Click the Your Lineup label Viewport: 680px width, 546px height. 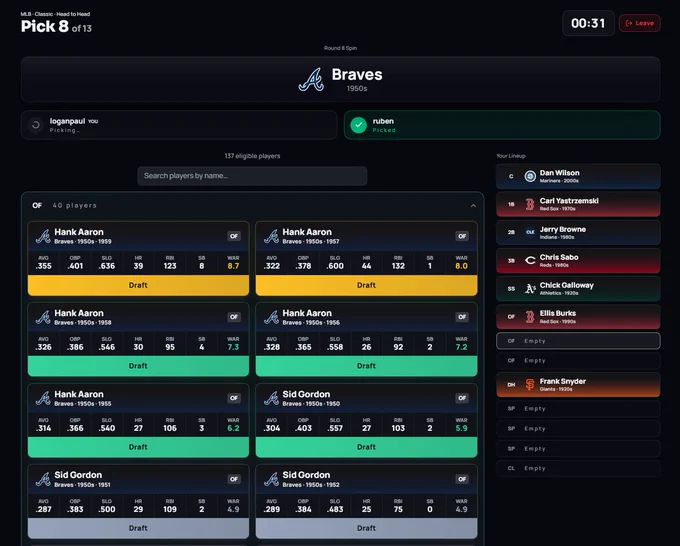coord(511,156)
